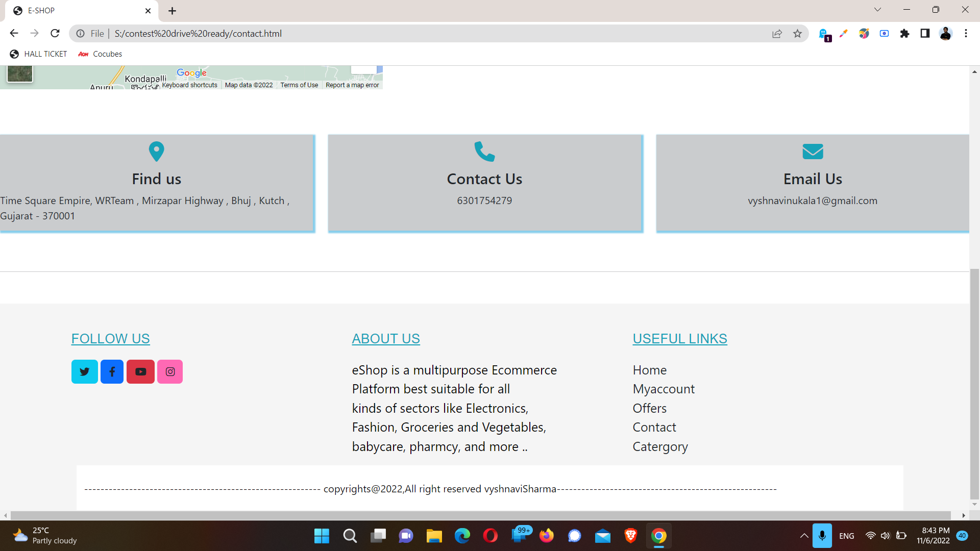Click the envelope icon above Email Us
This screenshot has height=551, width=980.
coord(813,151)
